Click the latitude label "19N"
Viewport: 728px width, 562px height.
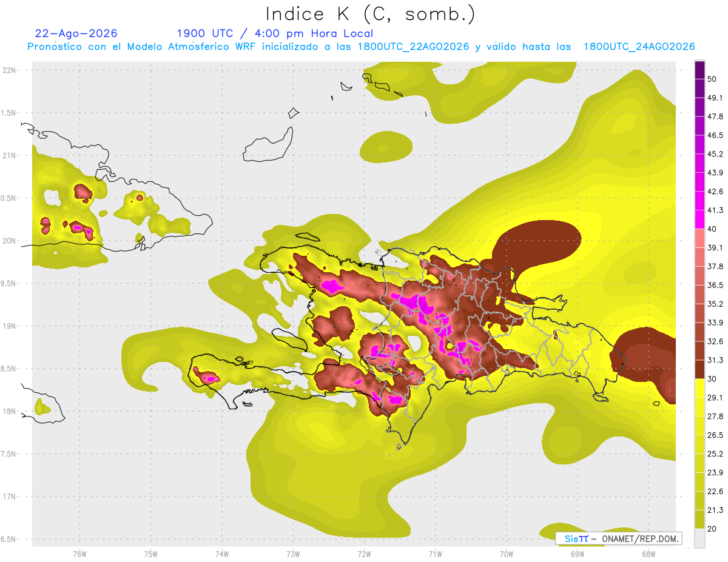coord(10,326)
